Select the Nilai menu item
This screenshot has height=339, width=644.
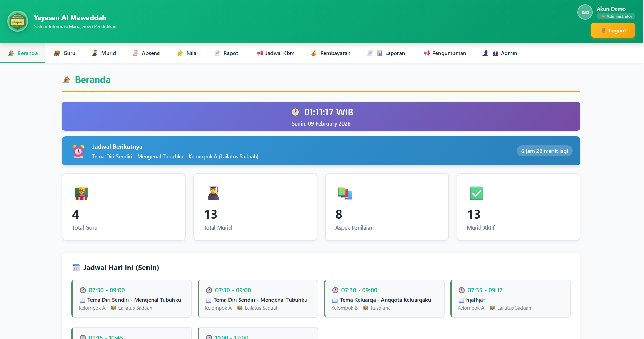tap(187, 53)
